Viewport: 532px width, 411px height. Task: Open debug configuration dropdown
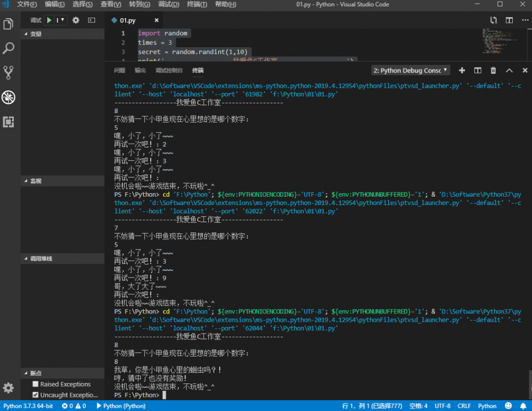click(x=60, y=20)
